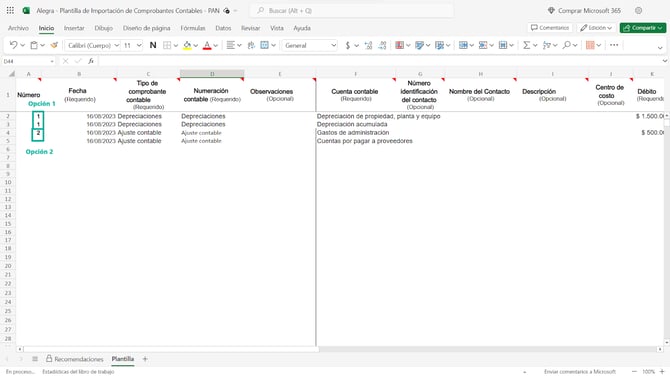Click Comprar Microsoft 365 link
Screen dimensions: 670x376
pos(584,10)
